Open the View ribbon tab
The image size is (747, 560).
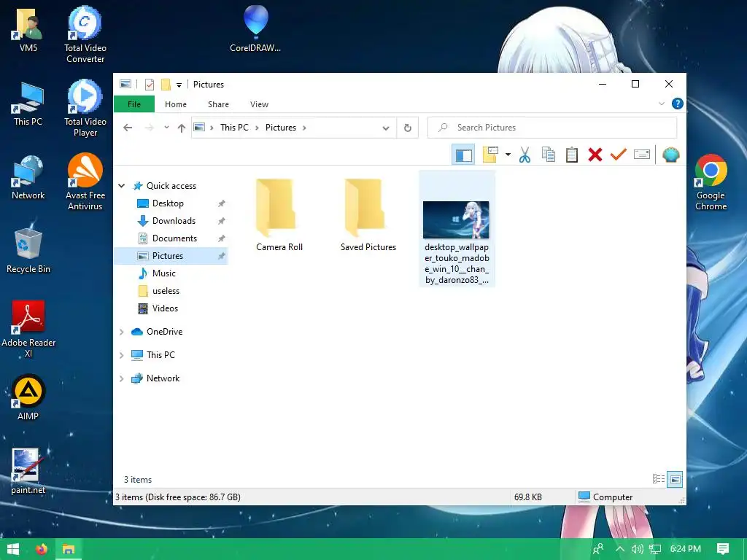click(259, 104)
